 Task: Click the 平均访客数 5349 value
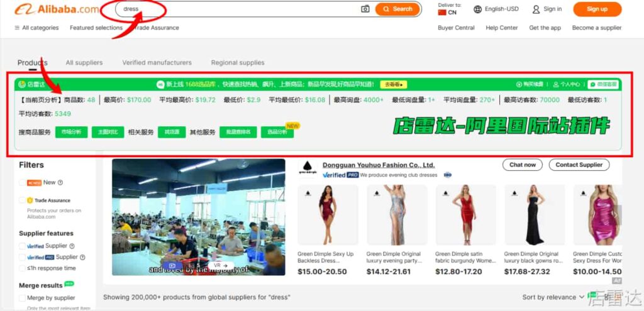(63, 114)
